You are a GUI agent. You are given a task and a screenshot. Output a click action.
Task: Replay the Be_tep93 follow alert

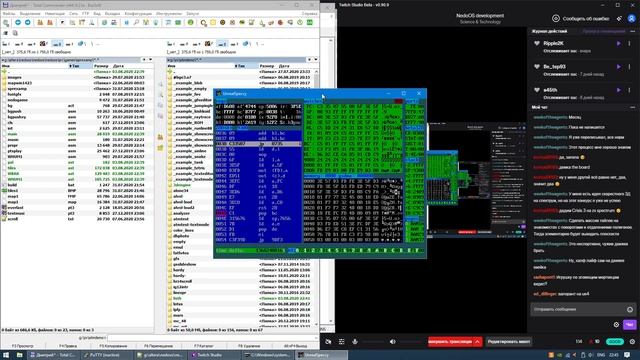point(619,67)
